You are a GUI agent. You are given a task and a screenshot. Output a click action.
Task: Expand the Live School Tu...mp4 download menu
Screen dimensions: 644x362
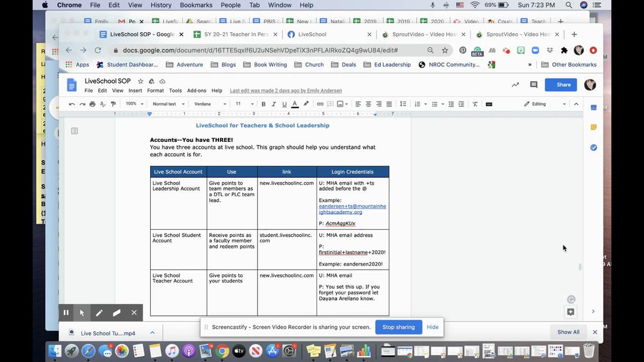pos(152,332)
